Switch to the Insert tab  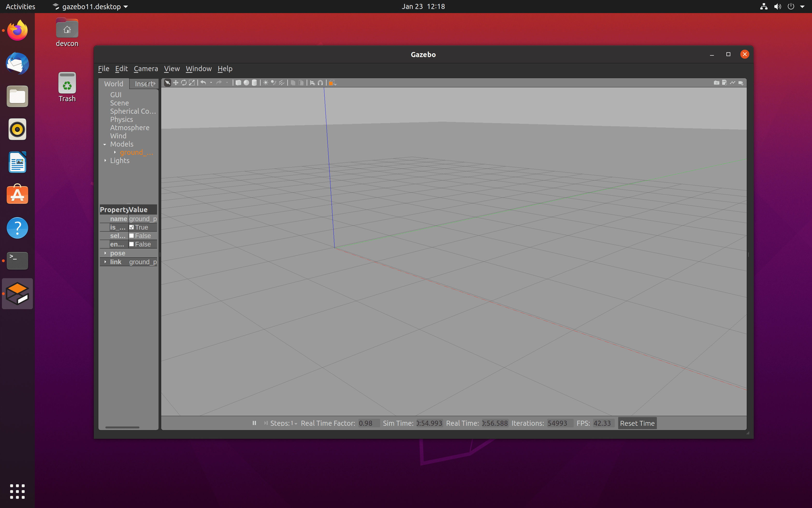coord(144,84)
